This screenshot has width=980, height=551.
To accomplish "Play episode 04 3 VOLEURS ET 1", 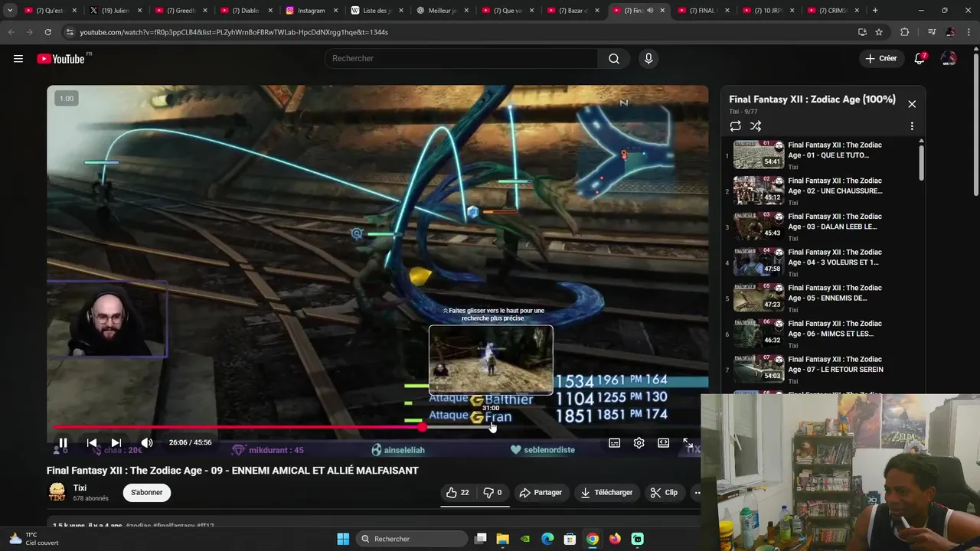I will (821, 262).
